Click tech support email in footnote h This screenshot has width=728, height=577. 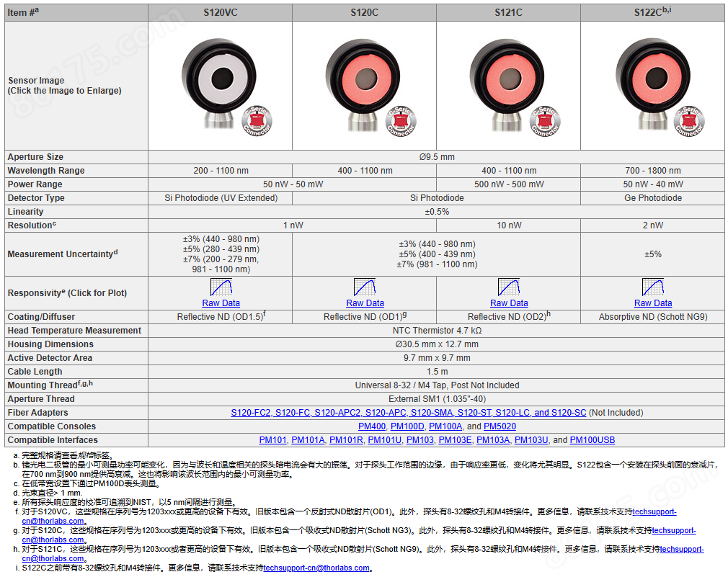(x=682, y=549)
